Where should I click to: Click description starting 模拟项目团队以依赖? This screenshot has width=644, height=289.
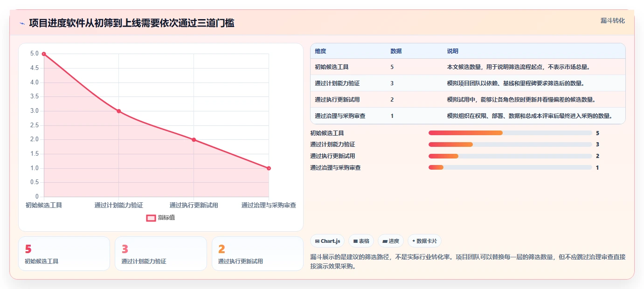tap(516, 83)
